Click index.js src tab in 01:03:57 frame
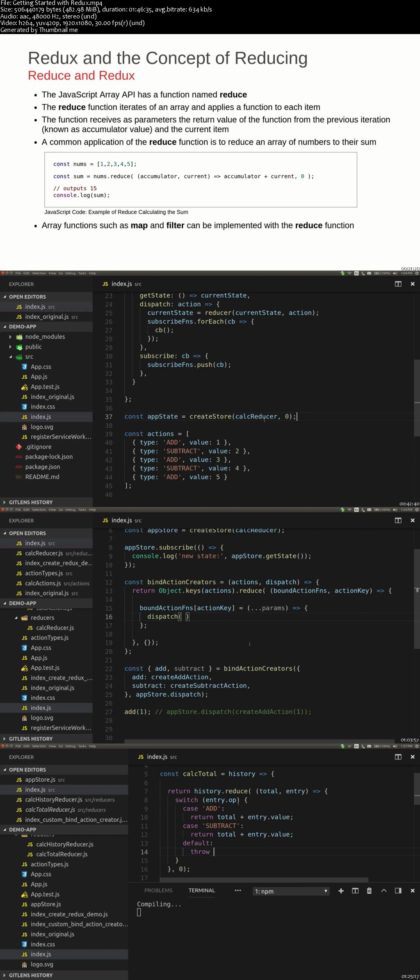 (x=122, y=520)
